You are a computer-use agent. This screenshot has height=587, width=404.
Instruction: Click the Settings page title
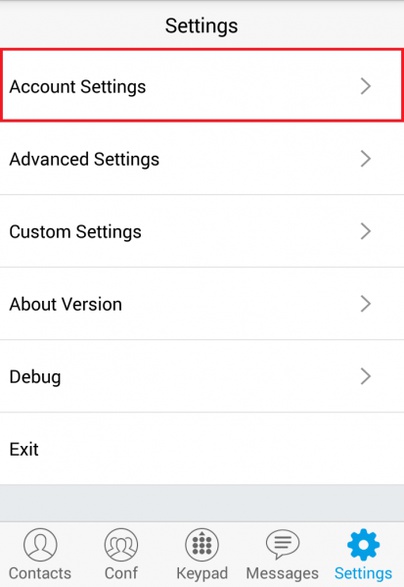point(201,27)
